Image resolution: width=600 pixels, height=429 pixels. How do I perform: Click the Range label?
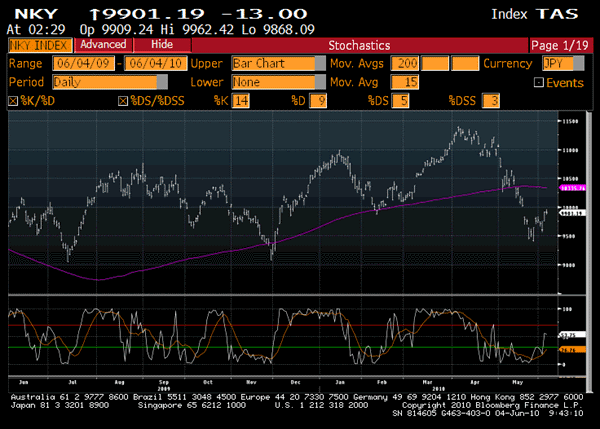coord(25,64)
